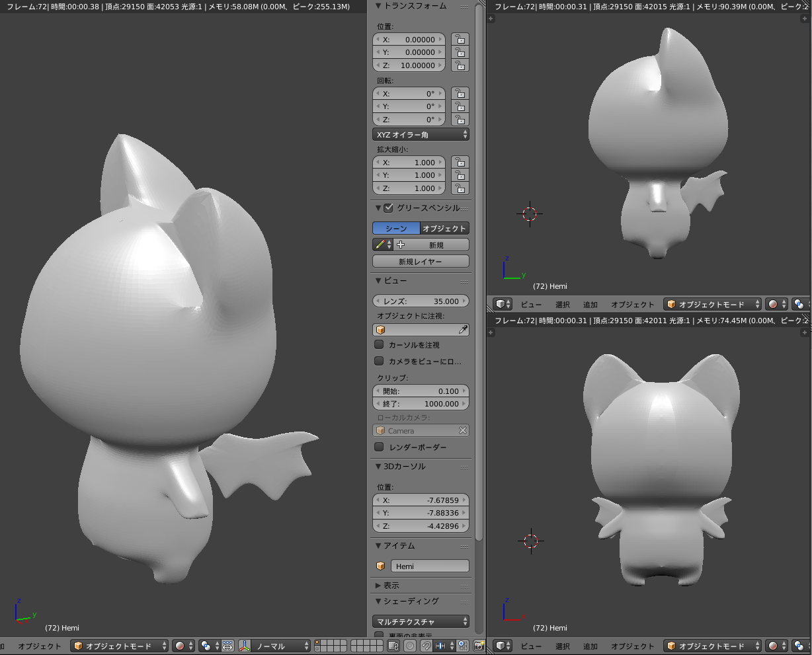Click the grease pencil brush icon selector
The width and height of the screenshot is (812, 655).
click(x=383, y=245)
